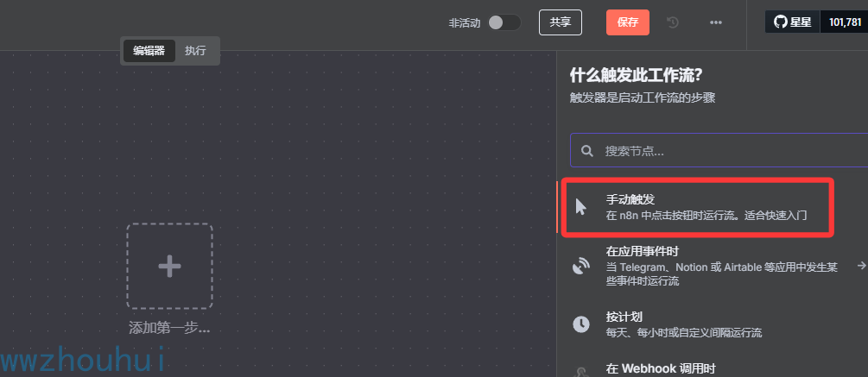Click the manual trigger cursor icon
Image resolution: width=868 pixels, height=377 pixels.
click(x=580, y=207)
